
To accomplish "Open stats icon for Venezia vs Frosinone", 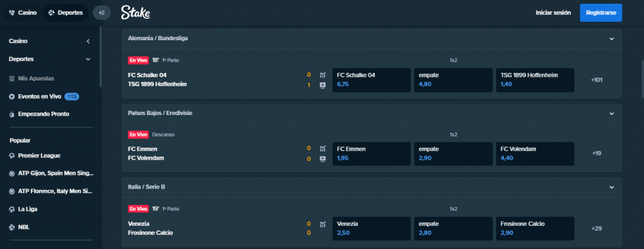I will [x=323, y=224].
